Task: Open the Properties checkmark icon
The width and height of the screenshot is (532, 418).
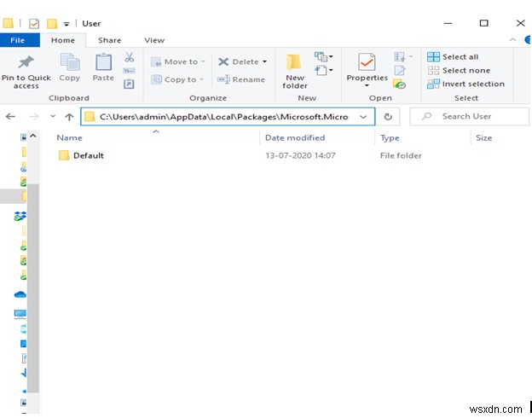Action: click(367, 61)
